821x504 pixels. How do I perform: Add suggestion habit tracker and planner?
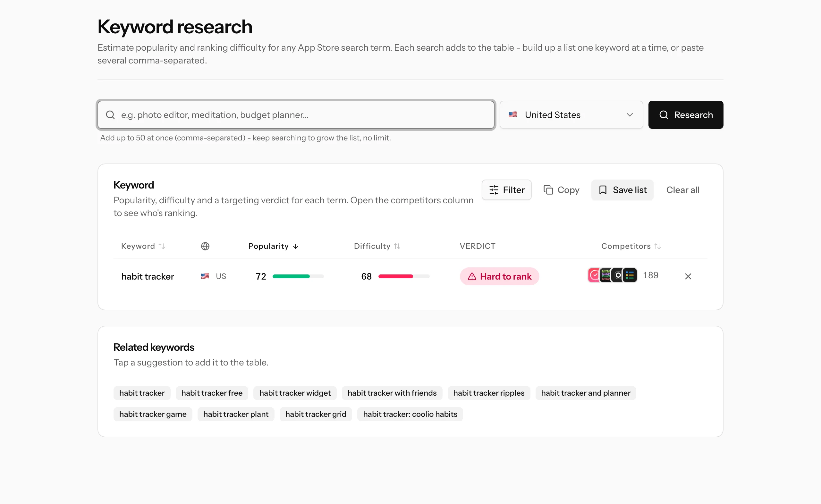click(585, 393)
